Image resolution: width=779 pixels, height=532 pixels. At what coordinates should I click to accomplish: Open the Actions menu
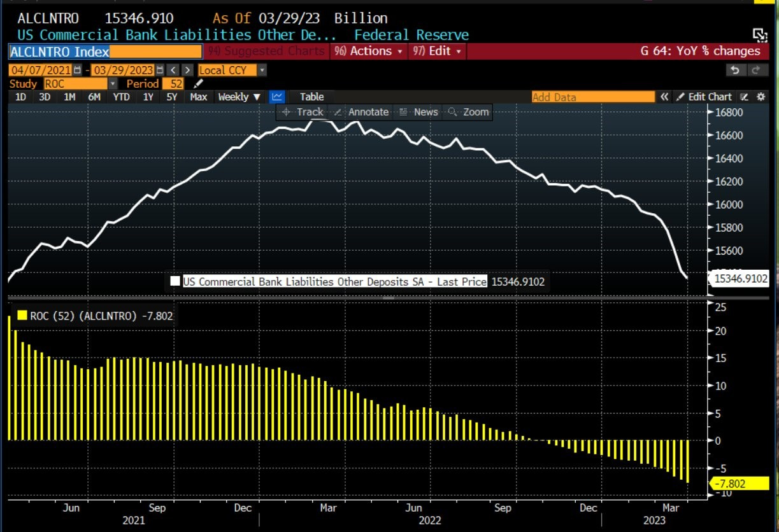(369, 51)
